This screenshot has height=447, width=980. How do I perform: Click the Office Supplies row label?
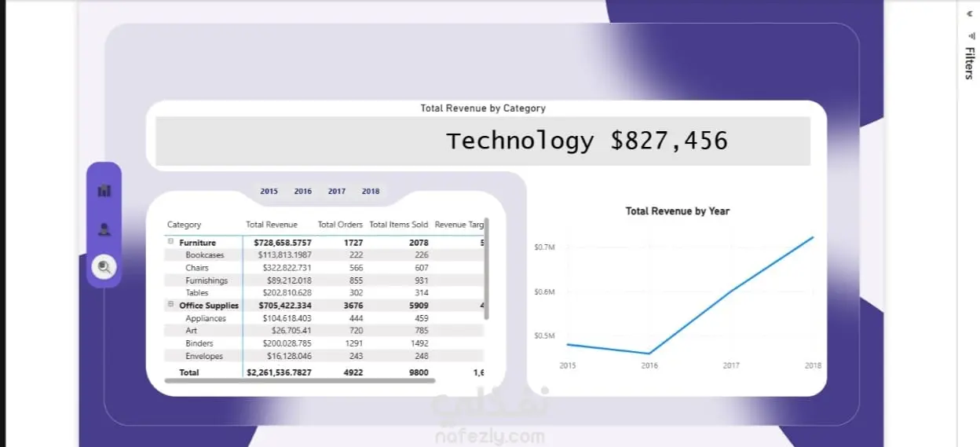click(x=209, y=306)
